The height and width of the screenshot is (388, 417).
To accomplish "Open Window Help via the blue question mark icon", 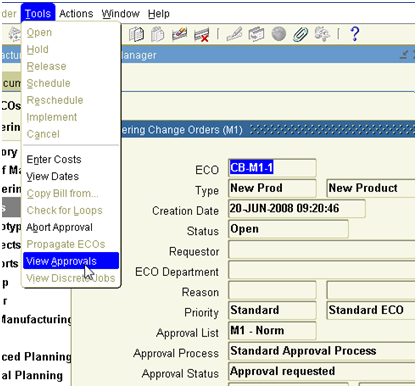I will [355, 34].
